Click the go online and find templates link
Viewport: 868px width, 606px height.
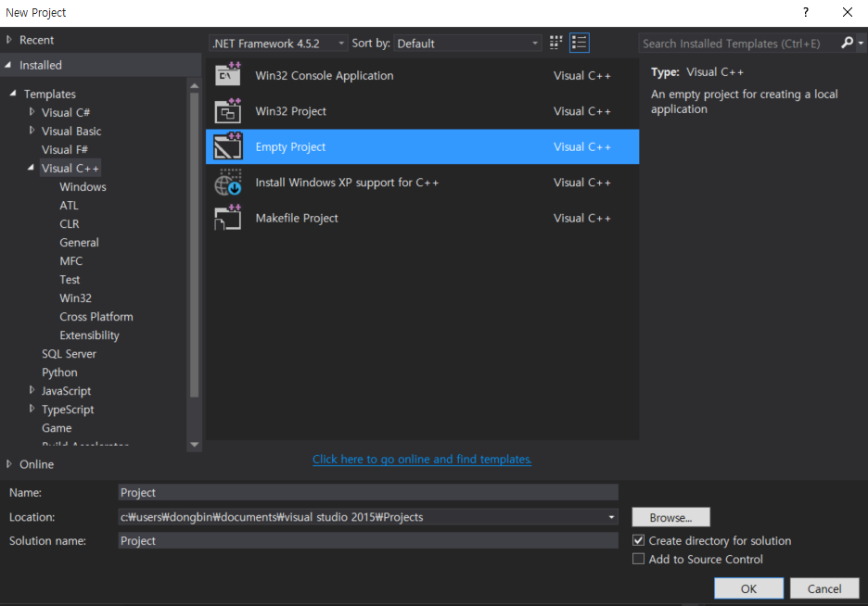tap(422, 459)
